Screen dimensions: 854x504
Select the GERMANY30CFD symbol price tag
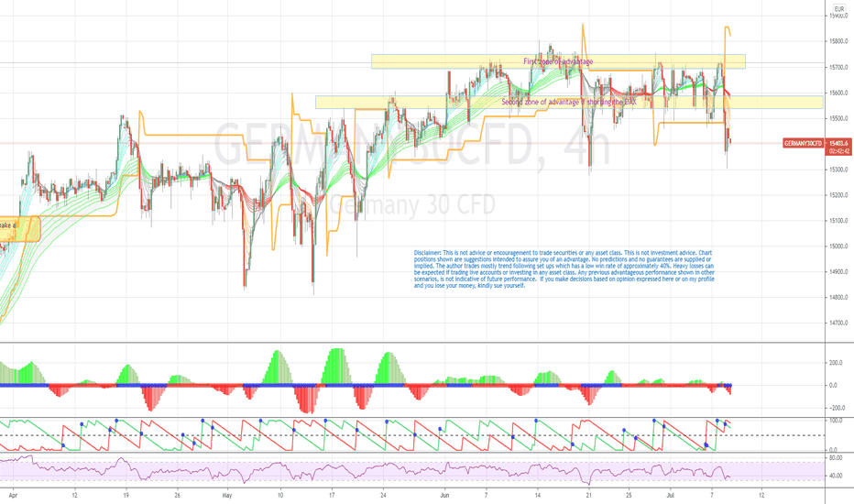803,143
